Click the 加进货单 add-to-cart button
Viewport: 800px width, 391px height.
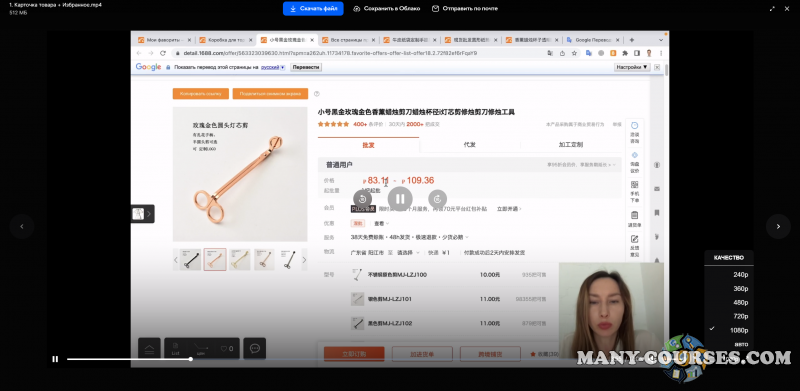coord(422,354)
